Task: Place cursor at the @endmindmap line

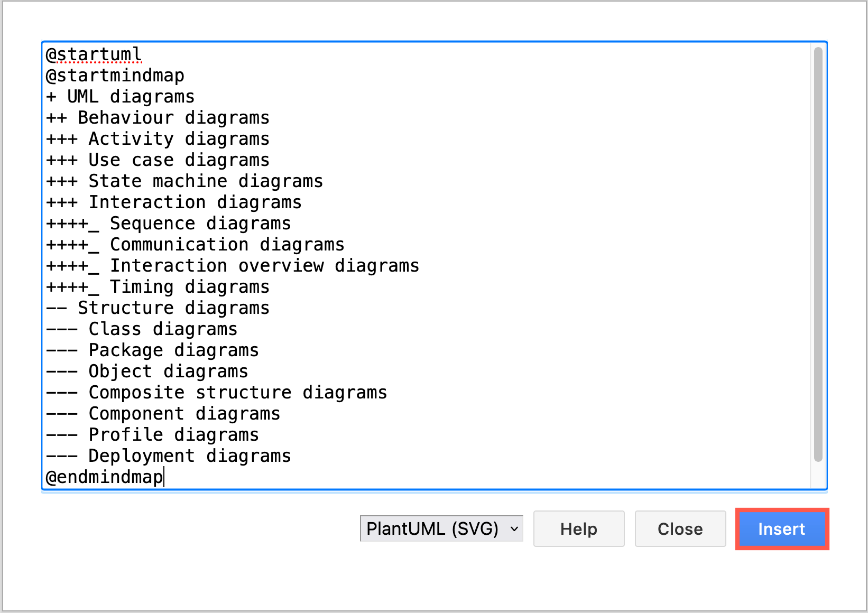Action: point(103,477)
